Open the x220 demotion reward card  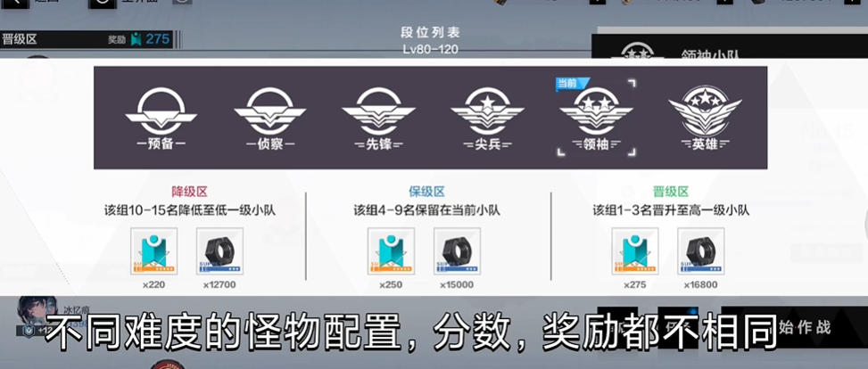click(153, 251)
